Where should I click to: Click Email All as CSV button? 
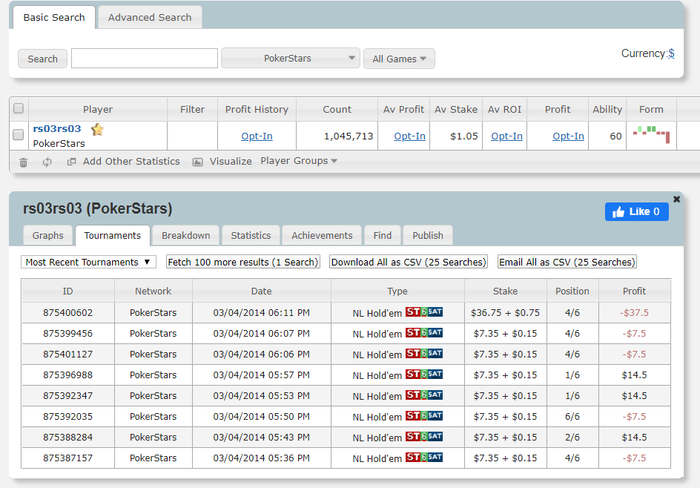(x=567, y=262)
